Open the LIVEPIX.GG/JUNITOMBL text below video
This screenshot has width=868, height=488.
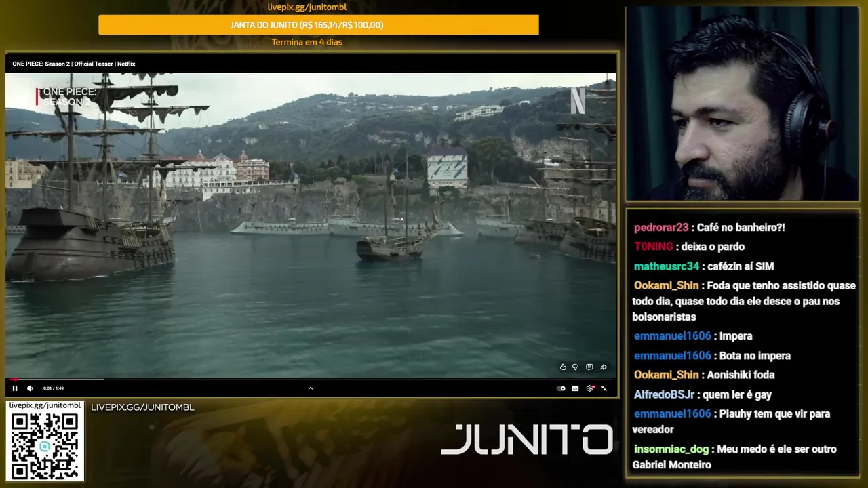click(142, 407)
